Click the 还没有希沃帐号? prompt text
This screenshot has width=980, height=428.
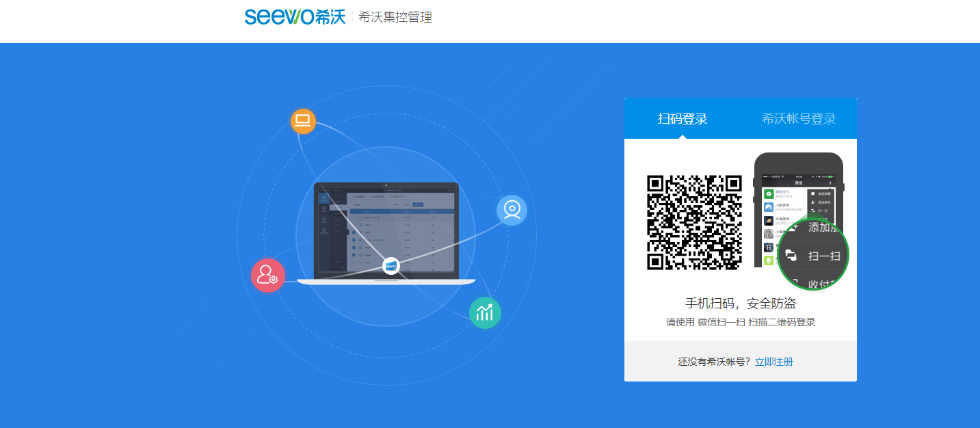tap(714, 362)
